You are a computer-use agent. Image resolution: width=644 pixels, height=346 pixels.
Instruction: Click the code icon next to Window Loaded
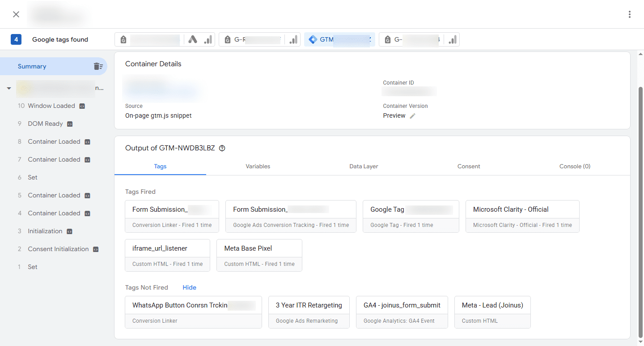(x=82, y=106)
